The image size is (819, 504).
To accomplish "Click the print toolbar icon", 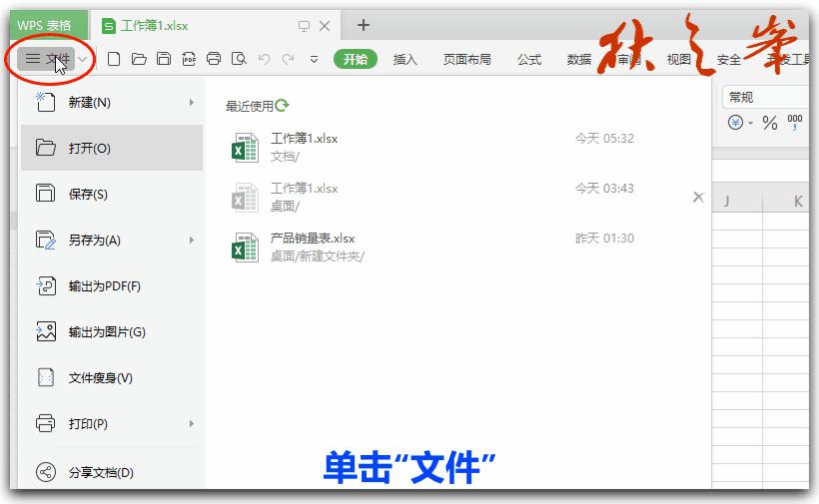I will 214,59.
